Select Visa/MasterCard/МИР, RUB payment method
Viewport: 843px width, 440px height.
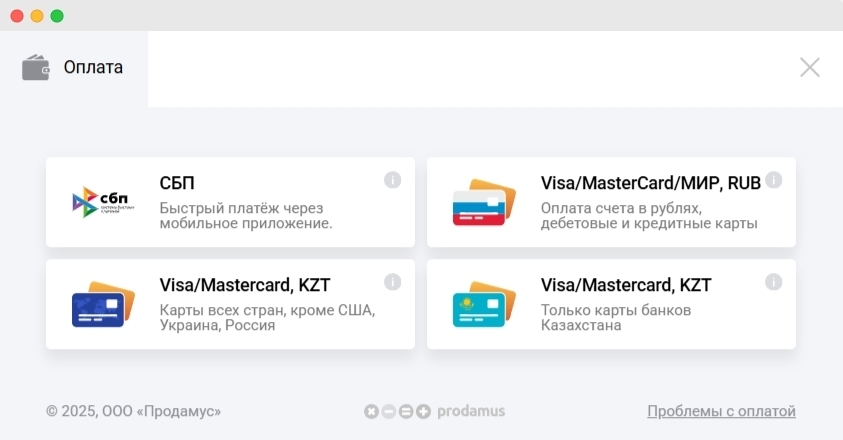tap(650, 183)
